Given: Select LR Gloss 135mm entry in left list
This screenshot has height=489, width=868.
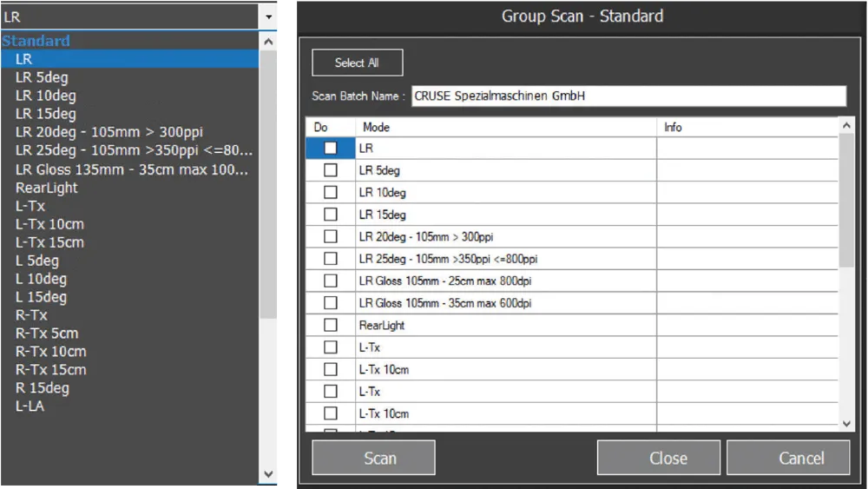Looking at the screenshot, I should click(x=132, y=169).
